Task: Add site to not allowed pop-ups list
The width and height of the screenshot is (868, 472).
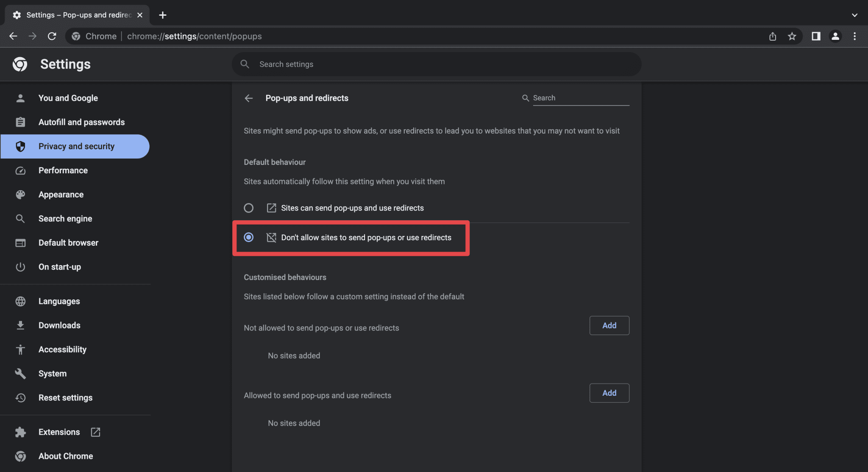Action: point(609,325)
